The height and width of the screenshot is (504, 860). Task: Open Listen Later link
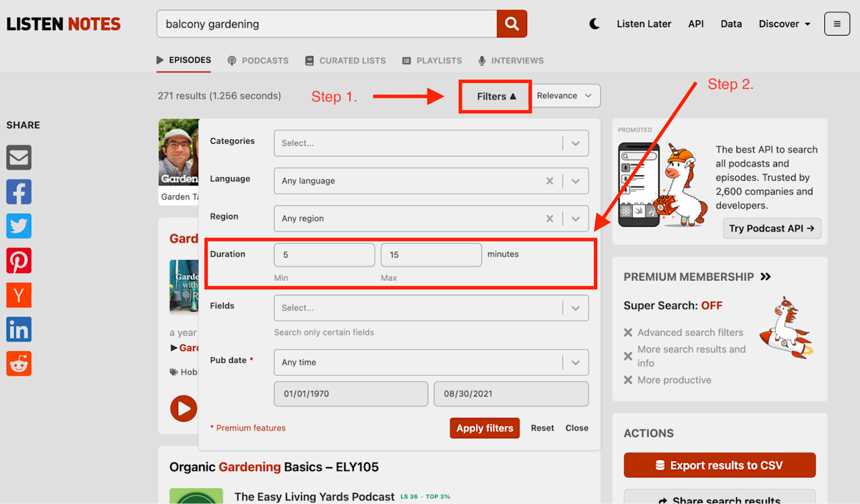(644, 24)
